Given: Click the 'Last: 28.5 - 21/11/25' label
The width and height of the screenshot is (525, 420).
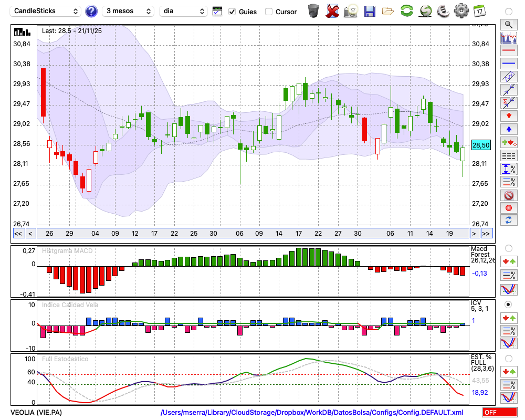Looking at the screenshot, I should point(71,31).
